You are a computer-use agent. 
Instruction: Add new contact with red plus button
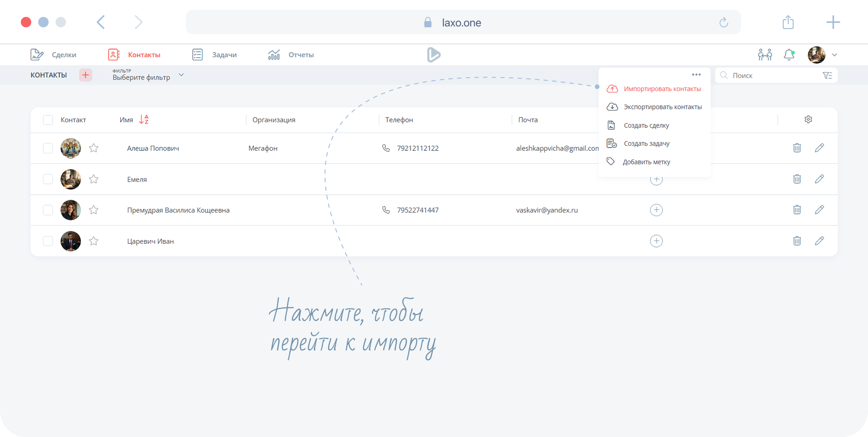pos(85,75)
